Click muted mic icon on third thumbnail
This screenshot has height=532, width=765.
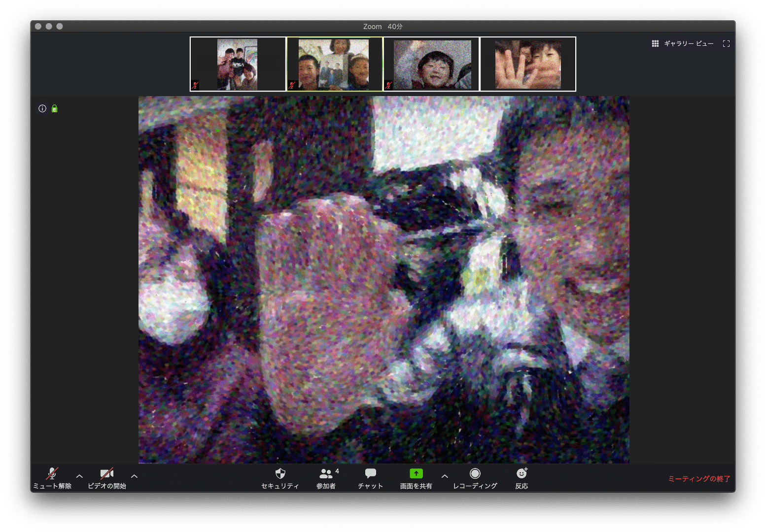pos(388,85)
